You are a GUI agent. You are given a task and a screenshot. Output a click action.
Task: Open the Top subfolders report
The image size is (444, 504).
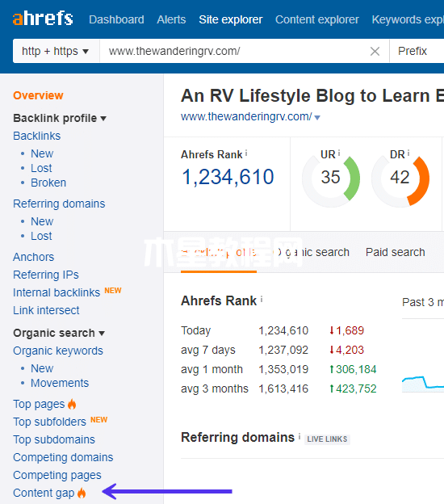click(x=49, y=422)
